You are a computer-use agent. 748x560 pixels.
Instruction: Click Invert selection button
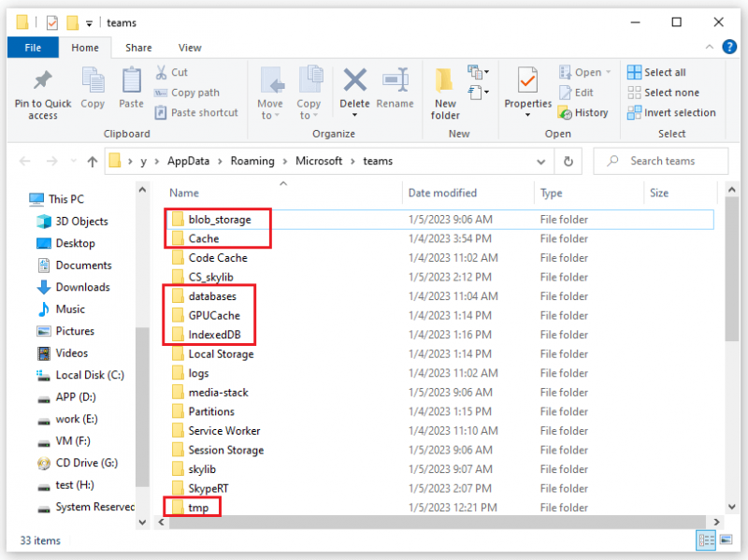[671, 112]
